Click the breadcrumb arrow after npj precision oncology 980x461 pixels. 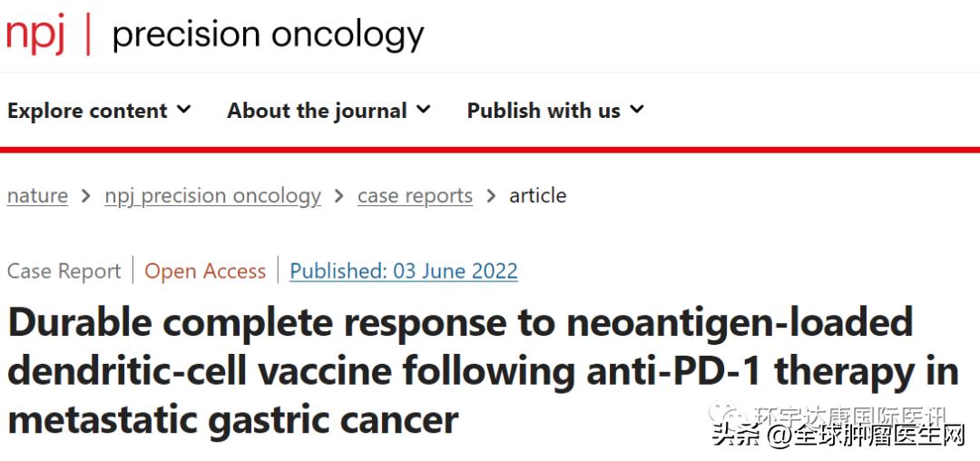[x=339, y=196]
